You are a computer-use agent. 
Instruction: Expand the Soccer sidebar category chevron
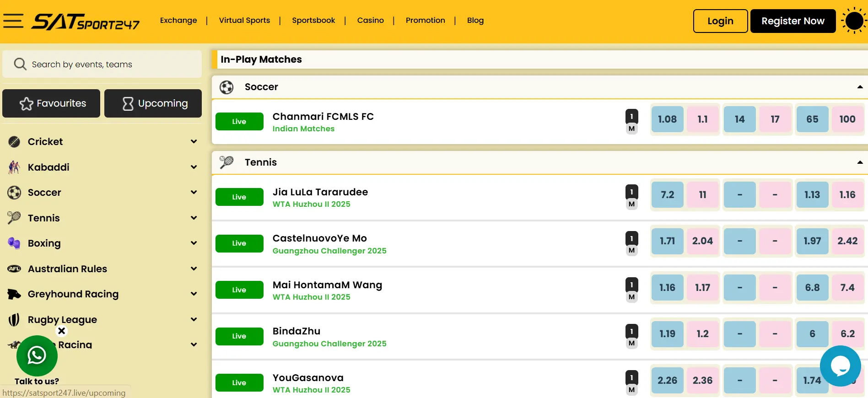pyautogui.click(x=194, y=193)
